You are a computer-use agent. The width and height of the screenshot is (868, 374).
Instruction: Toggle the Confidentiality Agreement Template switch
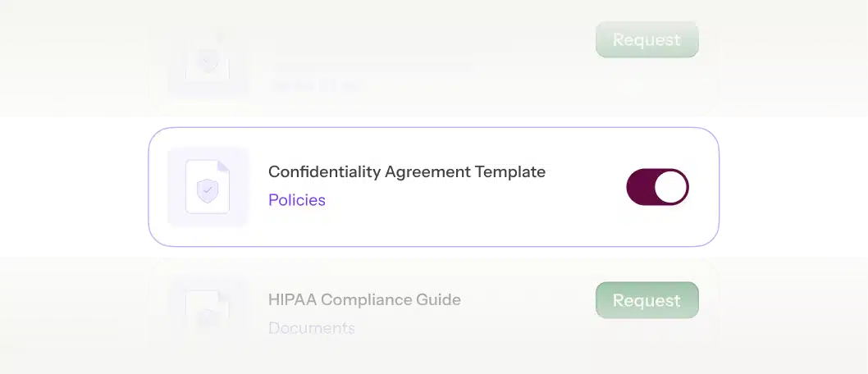(x=657, y=187)
